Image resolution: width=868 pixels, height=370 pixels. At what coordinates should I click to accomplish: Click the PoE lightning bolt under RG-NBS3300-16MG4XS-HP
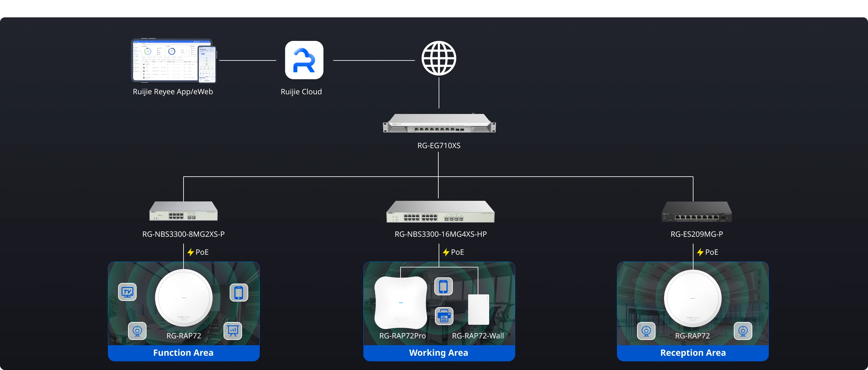tap(446, 252)
